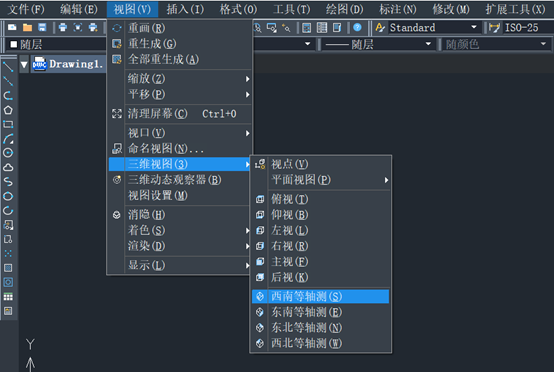The width and height of the screenshot is (554, 372).
Task: Click the 三维动态观察器 orbit icon
Action: coord(117,180)
